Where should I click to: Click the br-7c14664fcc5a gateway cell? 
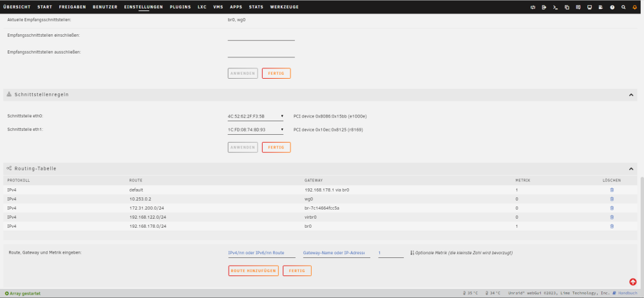click(322, 208)
